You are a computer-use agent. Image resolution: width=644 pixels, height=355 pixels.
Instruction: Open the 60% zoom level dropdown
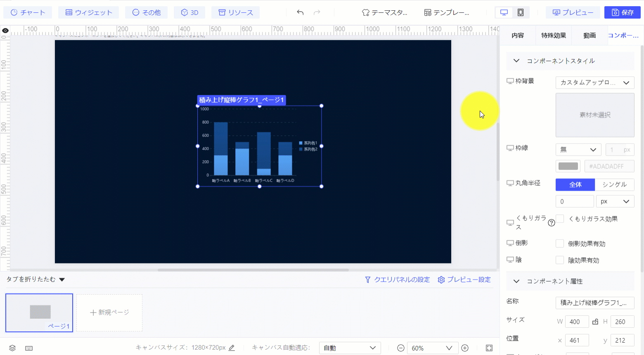click(x=433, y=348)
